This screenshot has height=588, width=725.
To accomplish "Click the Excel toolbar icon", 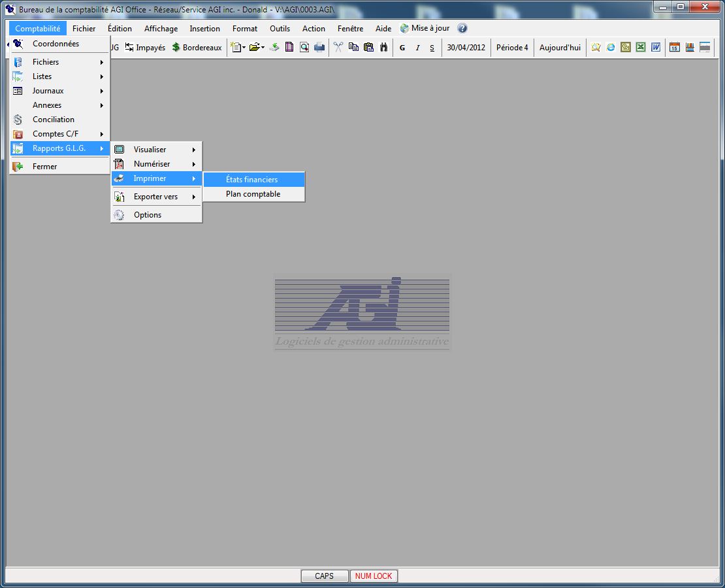I will pos(641,47).
